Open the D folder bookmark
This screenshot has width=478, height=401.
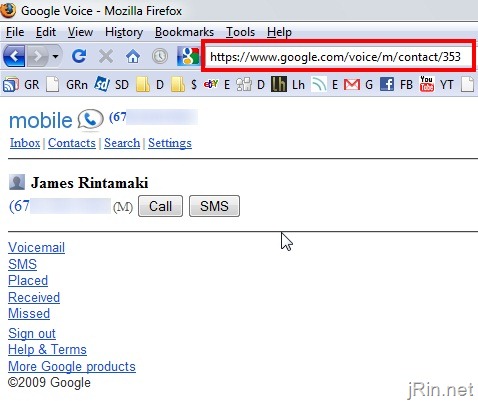point(150,84)
